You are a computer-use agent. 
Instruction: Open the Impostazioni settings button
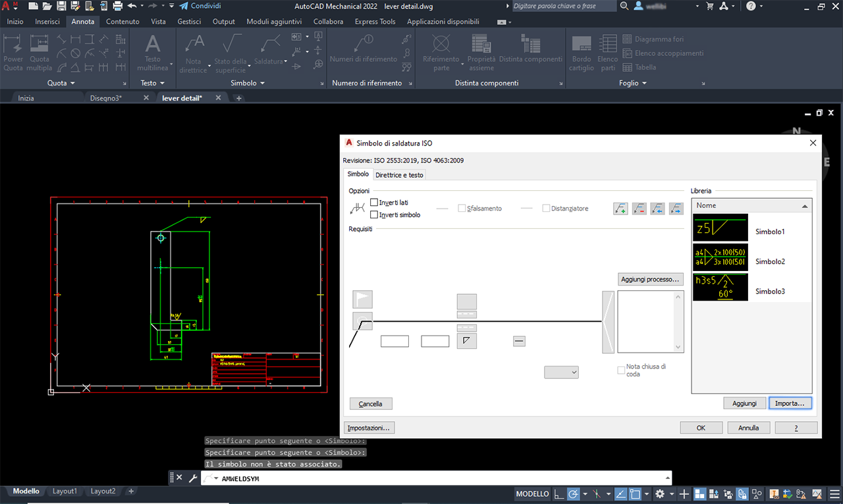click(369, 428)
